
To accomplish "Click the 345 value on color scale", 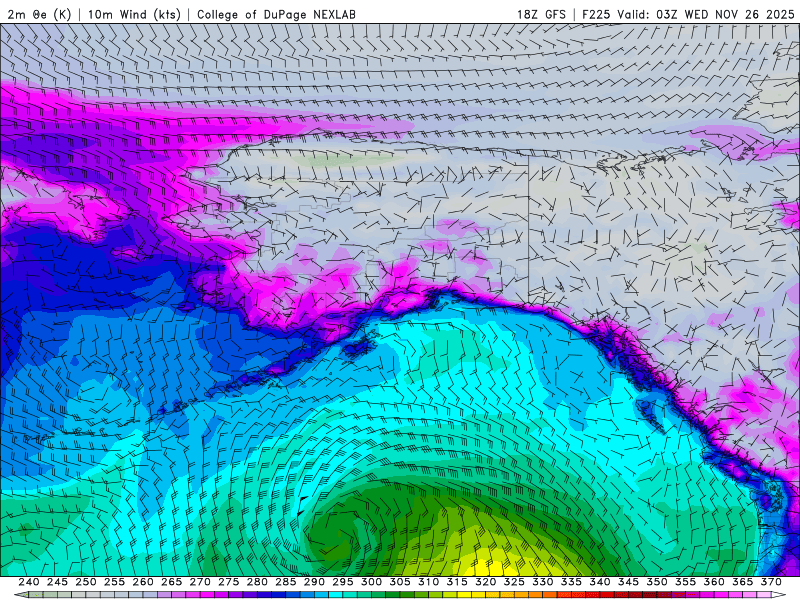I will pyautogui.click(x=629, y=582).
